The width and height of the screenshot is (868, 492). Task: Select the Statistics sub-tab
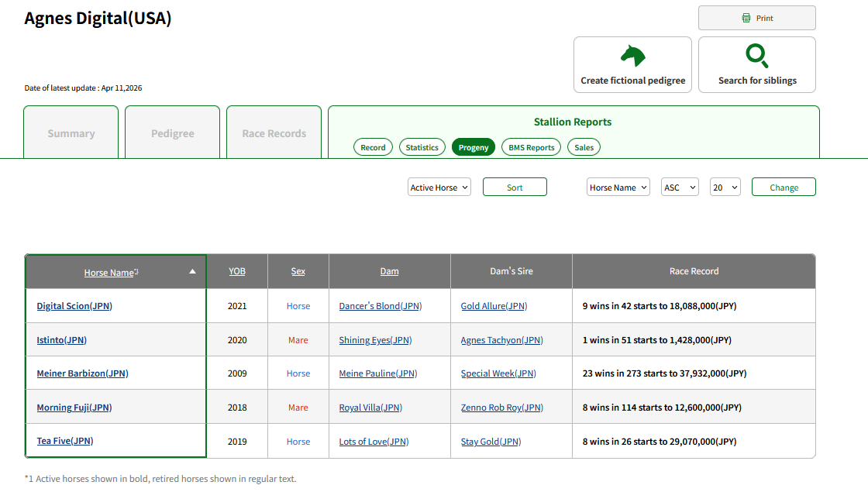[422, 147]
